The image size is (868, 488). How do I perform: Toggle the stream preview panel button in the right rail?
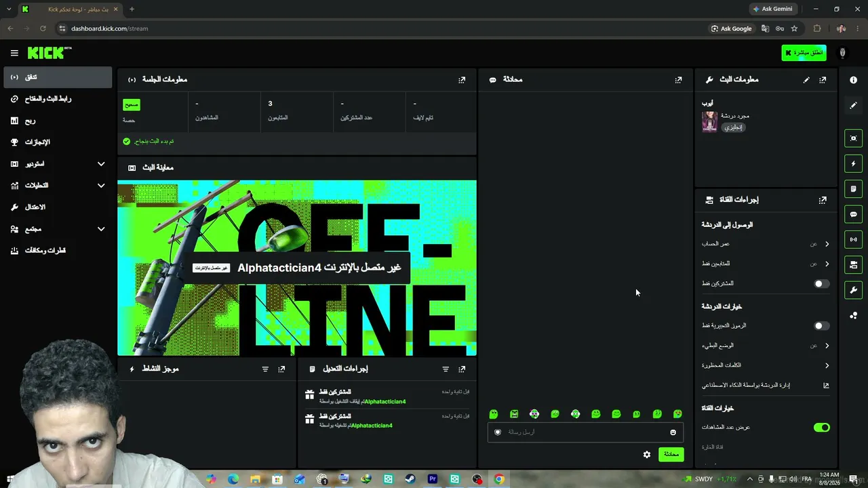[853, 138]
